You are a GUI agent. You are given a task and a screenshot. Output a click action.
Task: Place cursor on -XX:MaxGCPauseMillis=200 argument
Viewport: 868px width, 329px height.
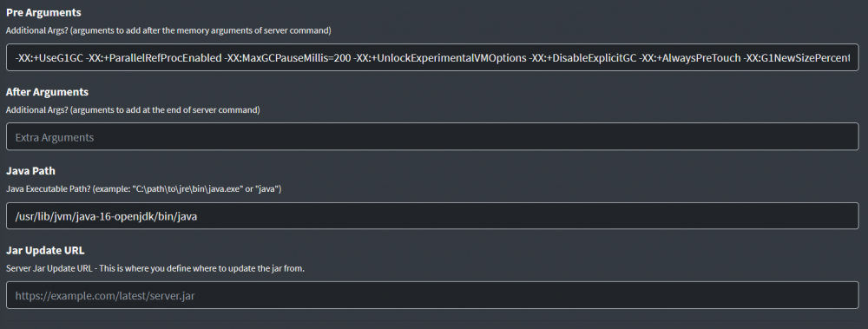coord(288,57)
